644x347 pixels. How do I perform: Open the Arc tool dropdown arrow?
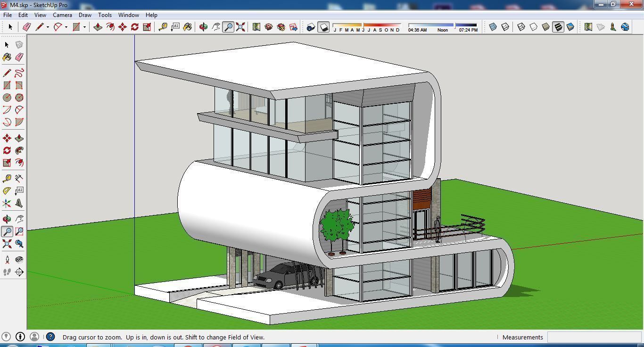coord(66,27)
